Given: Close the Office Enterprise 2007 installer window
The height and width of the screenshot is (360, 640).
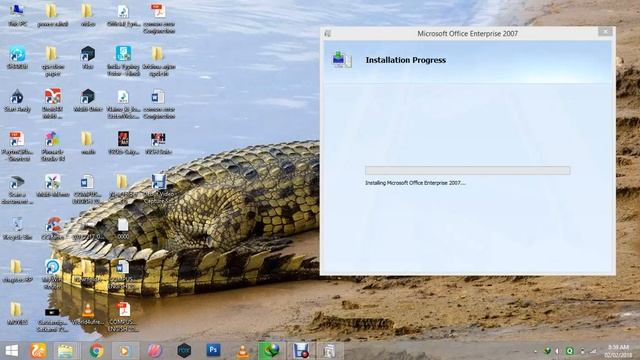Looking at the screenshot, I should tap(605, 31).
